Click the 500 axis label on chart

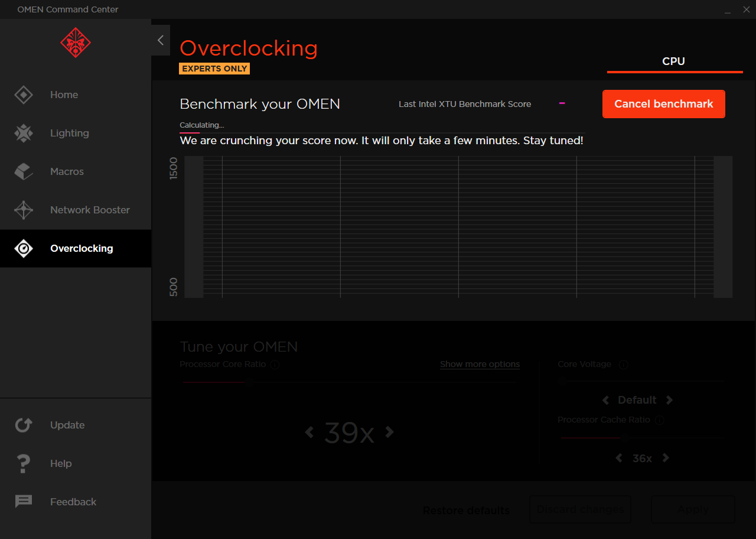tap(174, 288)
